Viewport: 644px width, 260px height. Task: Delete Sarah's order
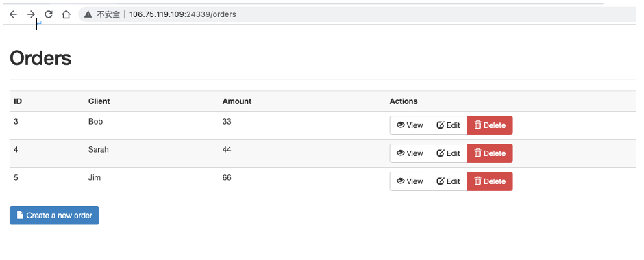[490, 153]
